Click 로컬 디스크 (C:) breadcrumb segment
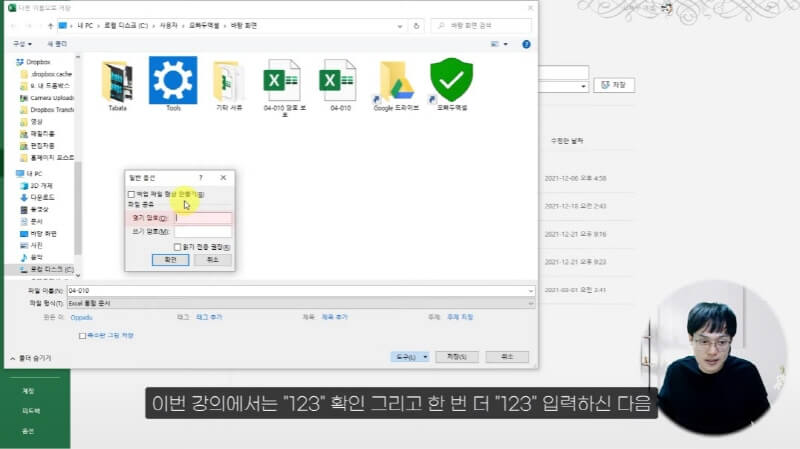 126,26
